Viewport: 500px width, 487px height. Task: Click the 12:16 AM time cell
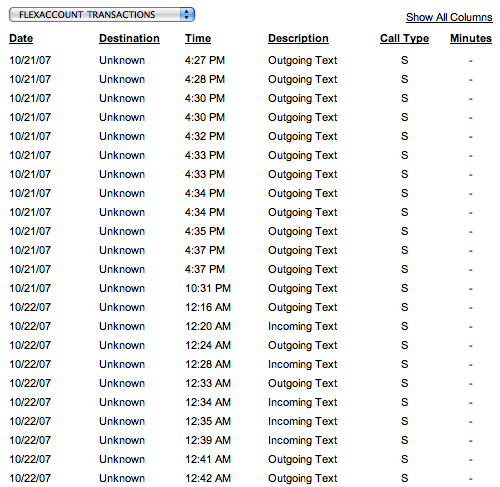pyautogui.click(x=208, y=307)
